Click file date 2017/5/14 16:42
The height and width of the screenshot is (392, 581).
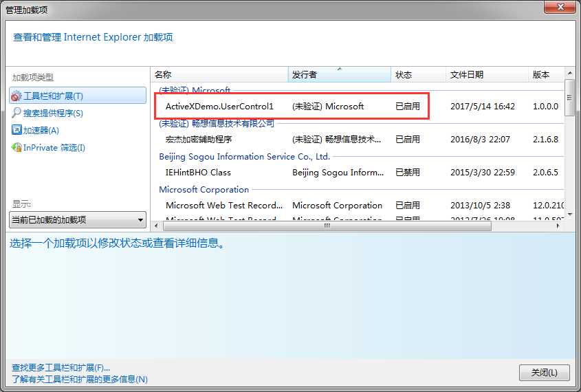tap(483, 107)
